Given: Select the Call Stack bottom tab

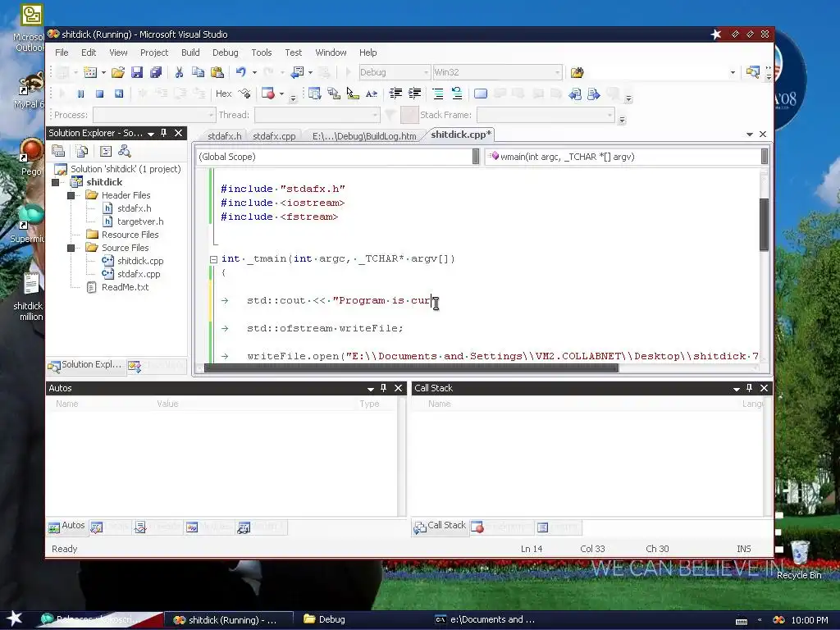Looking at the screenshot, I should (440, 526).
